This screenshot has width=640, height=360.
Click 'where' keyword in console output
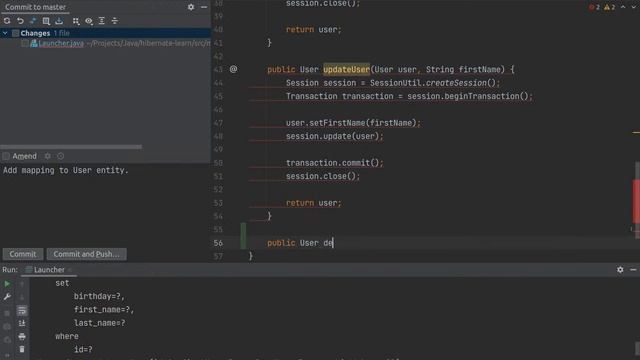pyautogui.click(x=67, y=336)
